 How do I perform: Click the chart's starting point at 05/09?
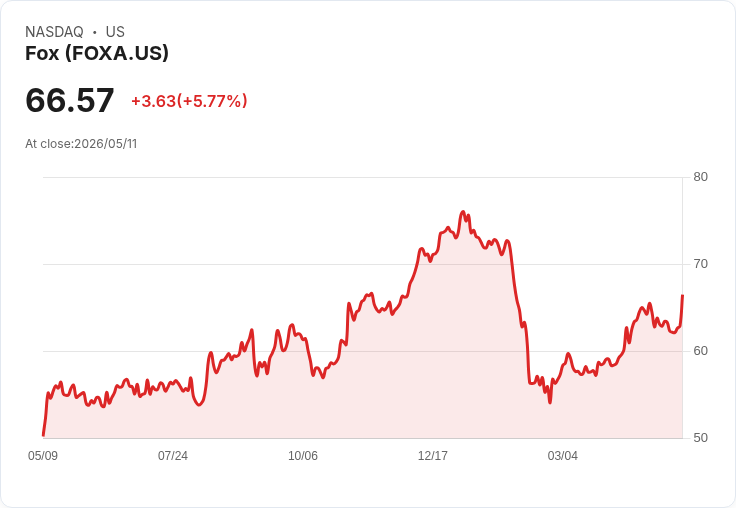[x=43, y=435]
